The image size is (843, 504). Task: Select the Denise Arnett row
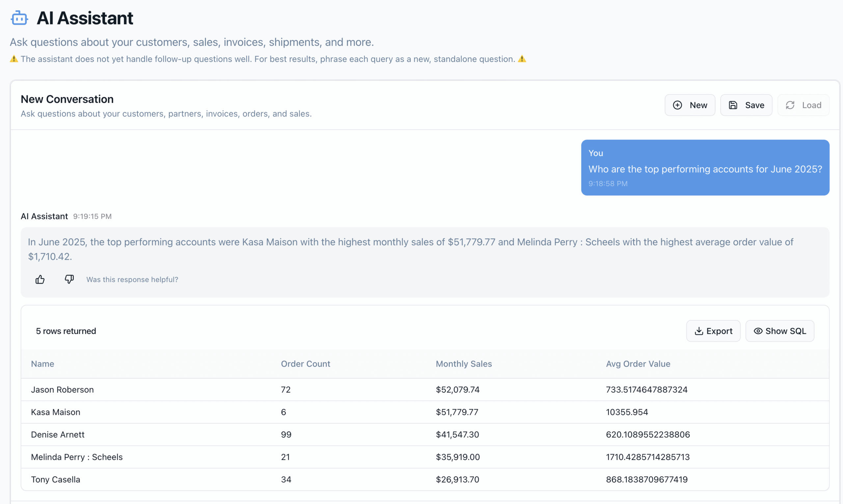(x=58, y=435)
